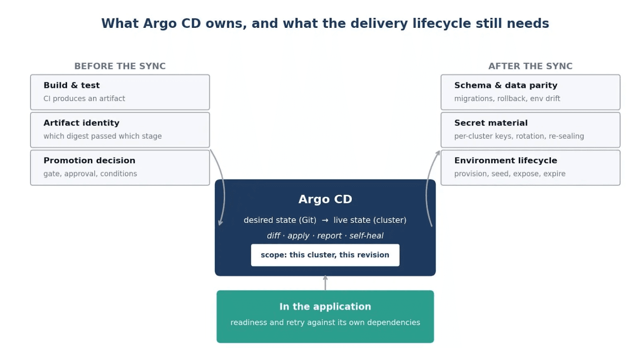Click the "Secret material" label
This screenshot has height=348, width=644.
pos(491,123)
